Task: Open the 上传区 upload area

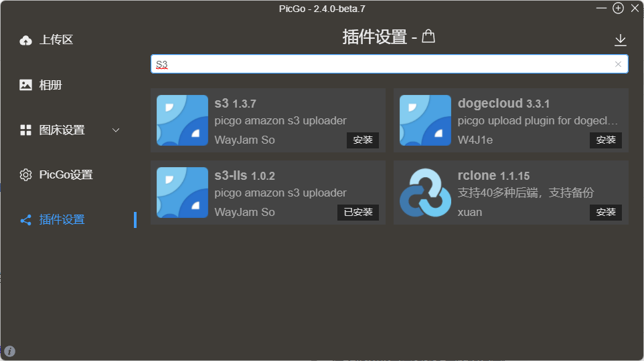Action: tap(56, 40)
